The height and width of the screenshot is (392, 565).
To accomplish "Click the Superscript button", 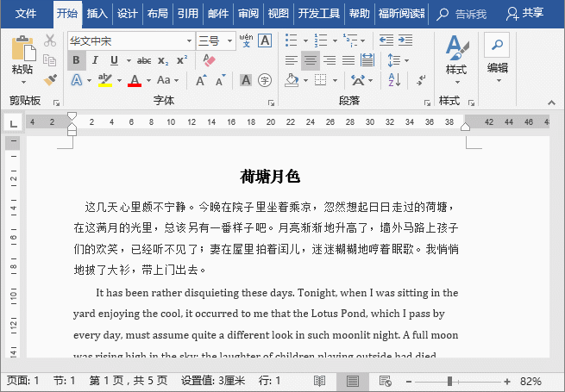I will point(182,60).
